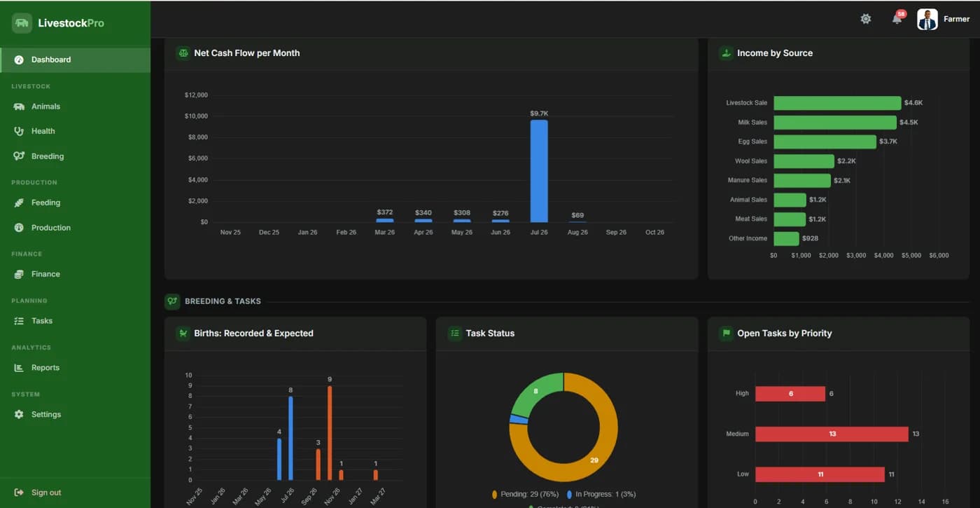Screen dimensions: 980x508
Task: Toggle the In Progress legend entry
Action: tap(601, 494)
